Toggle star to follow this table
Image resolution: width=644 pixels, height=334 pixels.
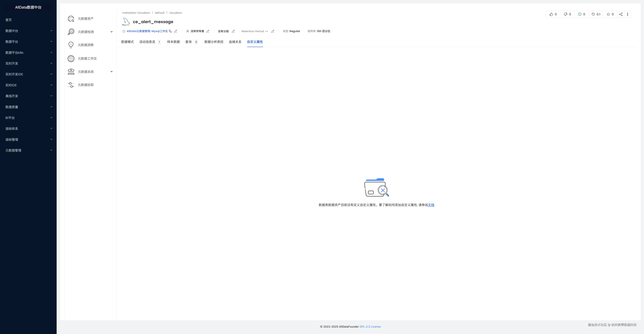(610, 14)
